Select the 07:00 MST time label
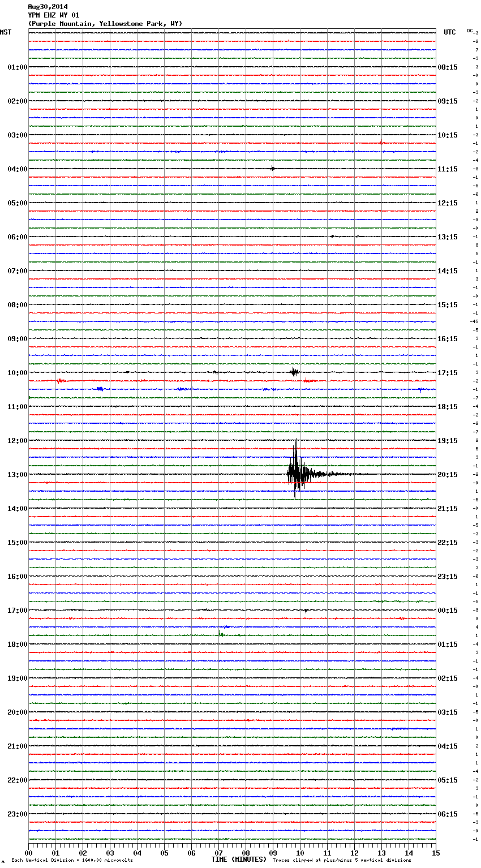This screenshot has width=481, height=868. pos(18,271)
